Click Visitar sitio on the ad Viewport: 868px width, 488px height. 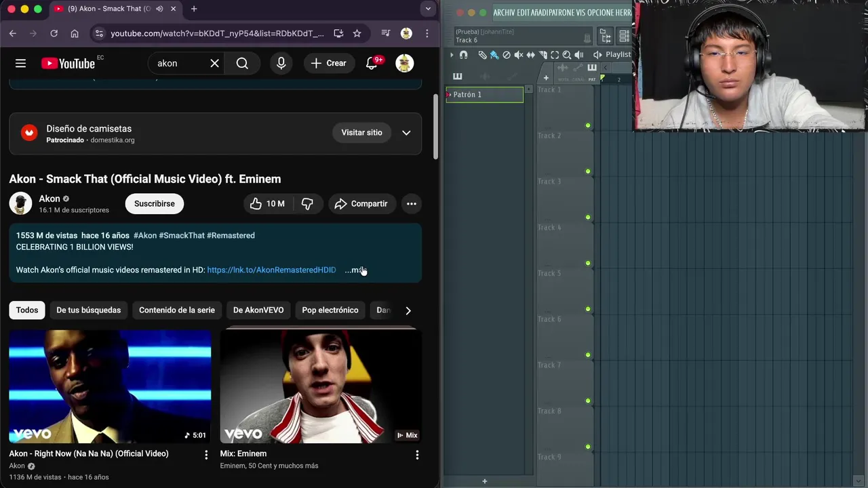[361, 133]
